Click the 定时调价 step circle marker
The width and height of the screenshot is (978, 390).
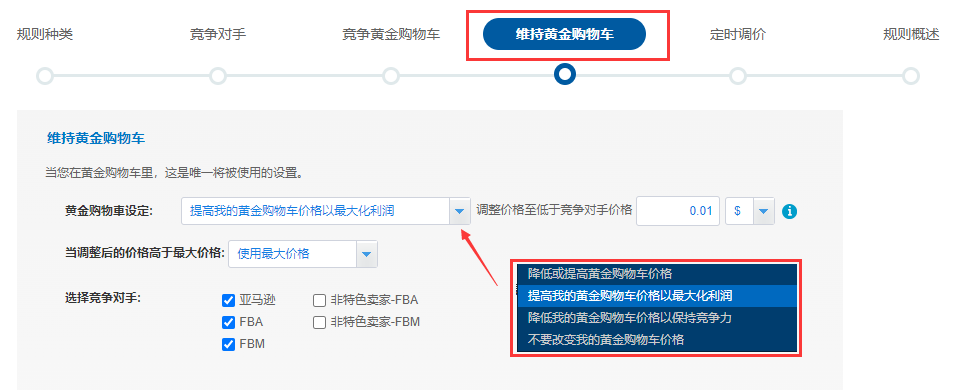[738, 76]
